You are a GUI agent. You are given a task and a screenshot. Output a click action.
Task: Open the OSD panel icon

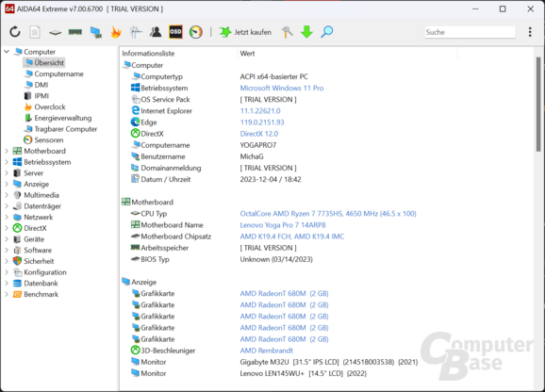[175, 32]
